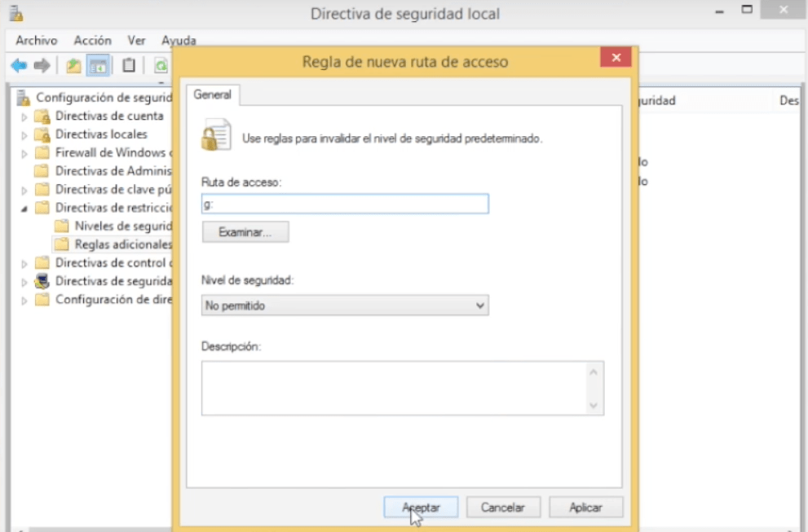Click the Up one level folder icon
This screenshot has width=808, height=532.
[x=73, y=66]
